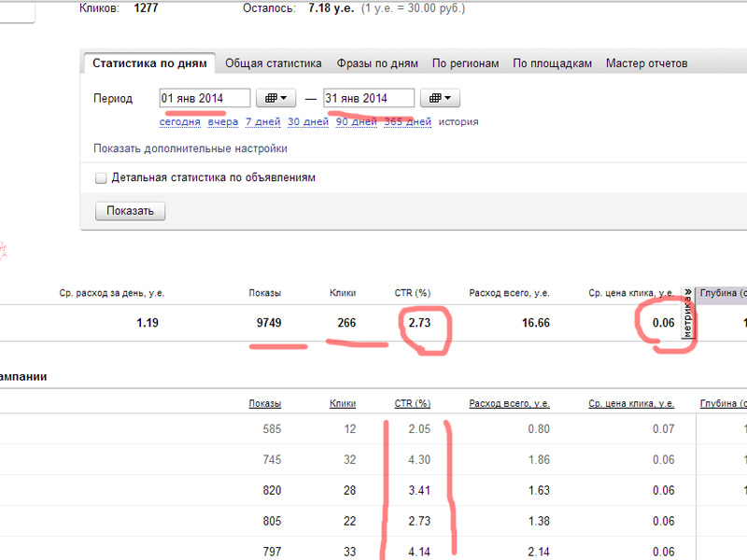This screenshot has height=560, width=747.
Task: Choose the 365 дней period link
Action: pos(407,122)
